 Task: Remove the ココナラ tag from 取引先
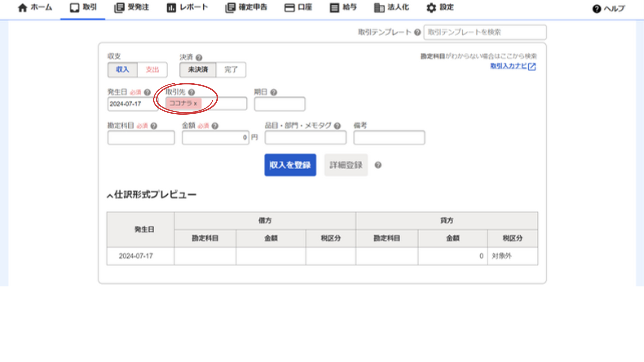coord(196,104)
